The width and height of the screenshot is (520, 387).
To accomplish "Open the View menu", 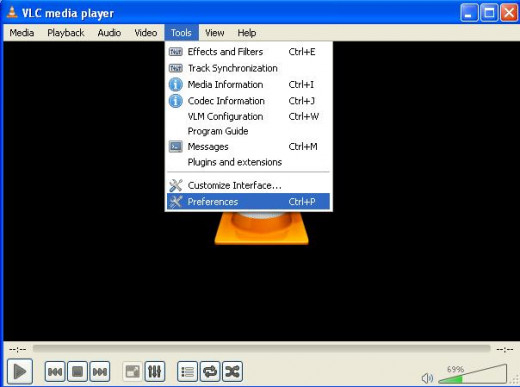I will (x=215, y=33).
